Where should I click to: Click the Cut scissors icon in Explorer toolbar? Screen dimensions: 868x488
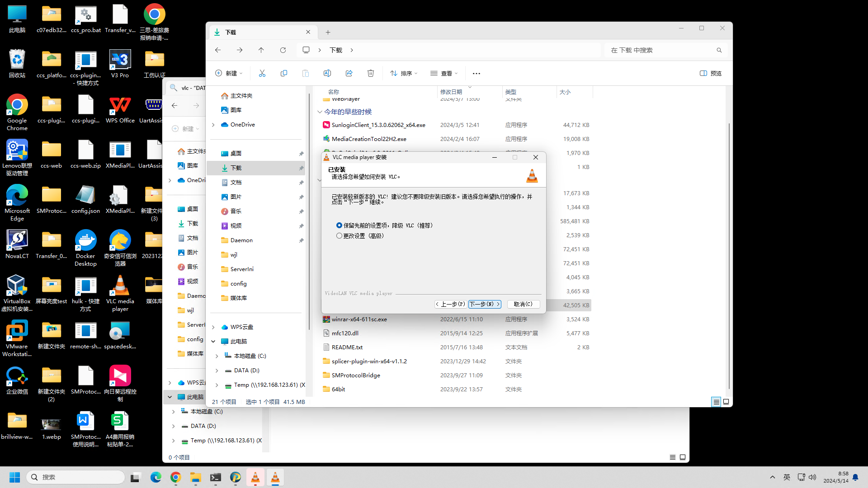click(x=262, y=73)
